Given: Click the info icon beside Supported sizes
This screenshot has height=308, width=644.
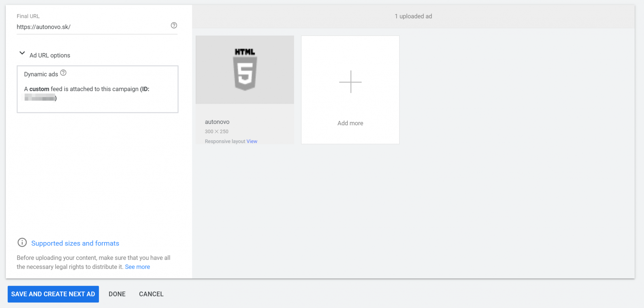Looking at the screenshot, I should [x=22, y=243].
